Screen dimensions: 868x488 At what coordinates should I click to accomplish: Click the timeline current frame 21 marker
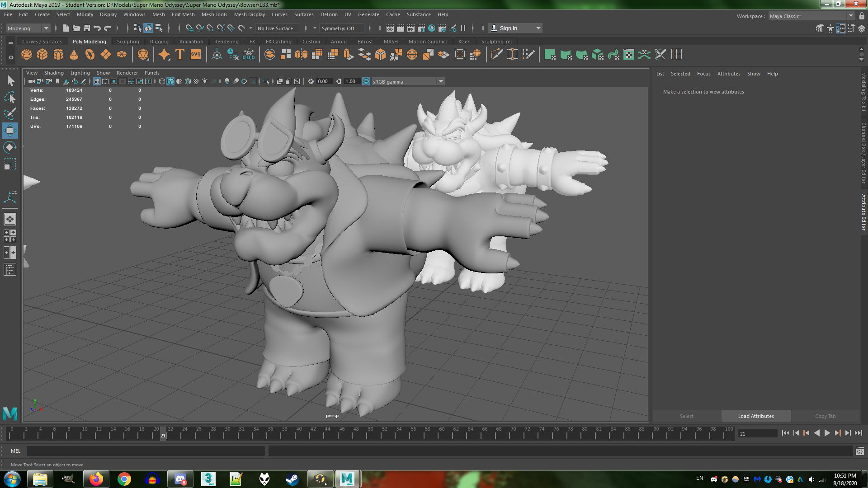[163, 434]
